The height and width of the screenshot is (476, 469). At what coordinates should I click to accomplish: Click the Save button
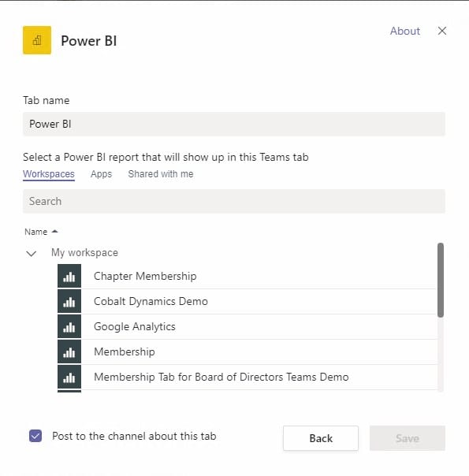[408, 438]
